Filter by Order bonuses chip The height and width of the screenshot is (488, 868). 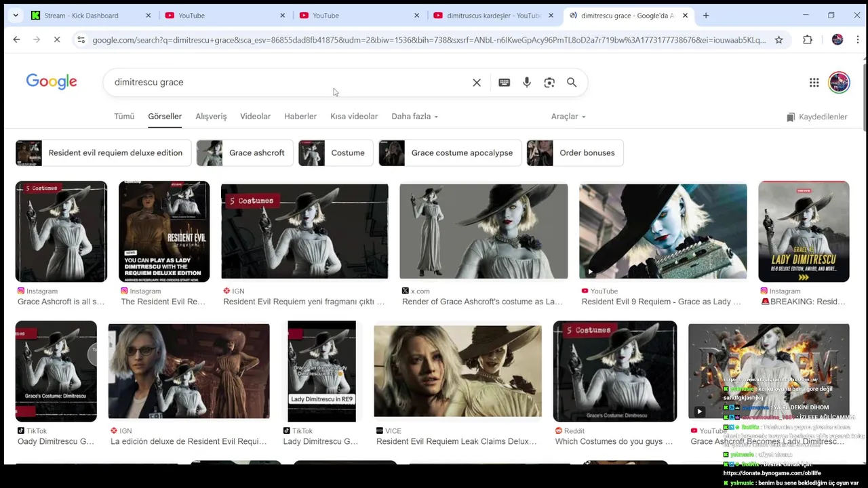click(575, 153)
